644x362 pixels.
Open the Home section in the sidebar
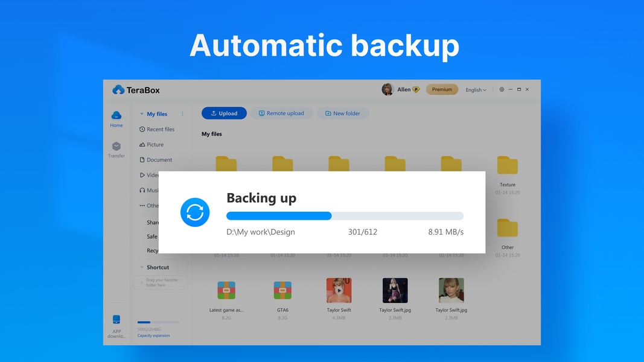tap(116, 118)
